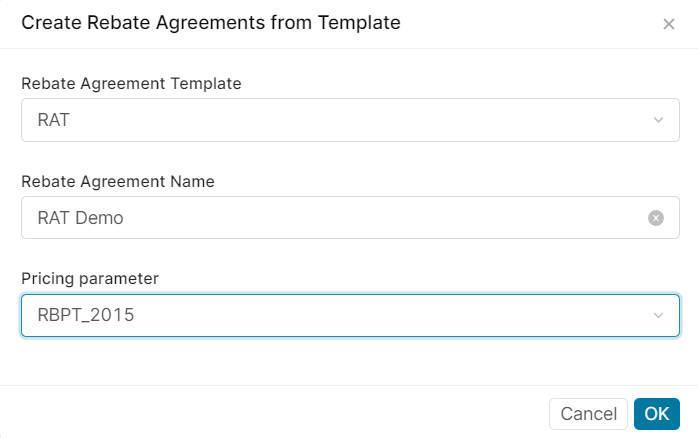Clear the Rebate Agreement Name field
Viewport: 698px width, 438px height.
point(656,218)
